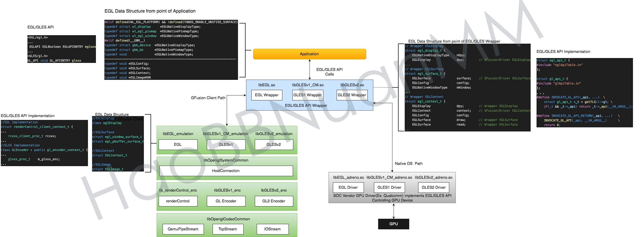Image resolution: width=644 pixels, height=237 pixels.
Task: Click the GL2 Encoder box
Action: pos(274,201)
